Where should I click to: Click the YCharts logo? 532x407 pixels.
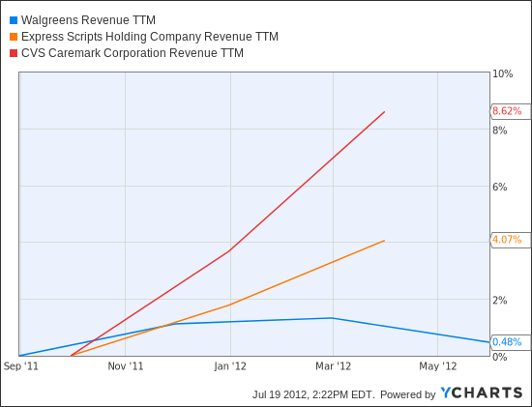[482, 393]
